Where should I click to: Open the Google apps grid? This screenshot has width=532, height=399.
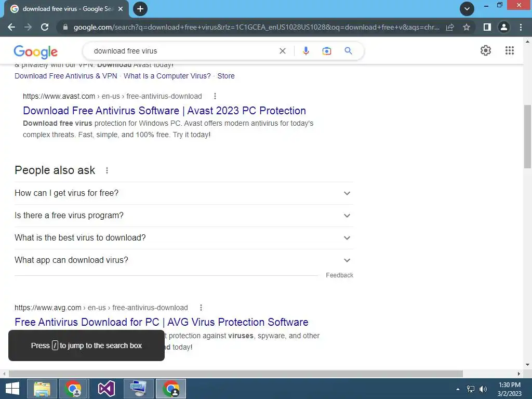coord(510,50)
